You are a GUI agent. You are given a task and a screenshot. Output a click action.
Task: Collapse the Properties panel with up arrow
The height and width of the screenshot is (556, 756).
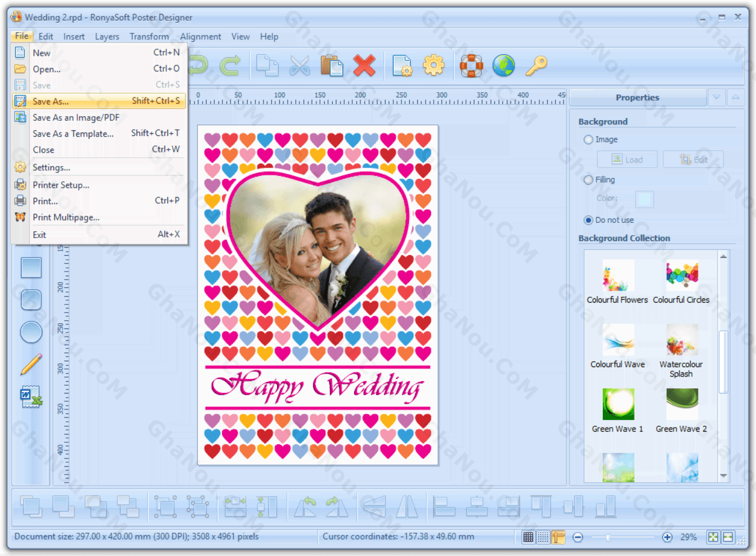735,97
